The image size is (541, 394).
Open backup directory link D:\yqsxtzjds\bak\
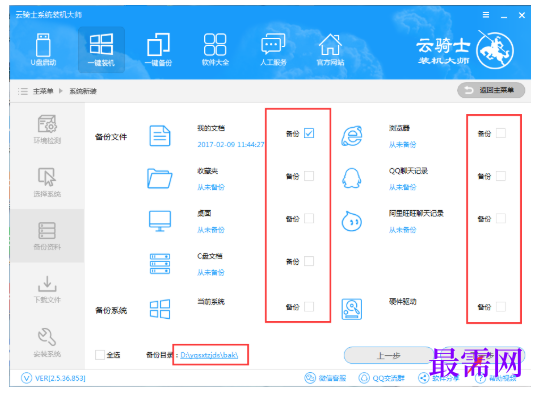click(209, 355)
